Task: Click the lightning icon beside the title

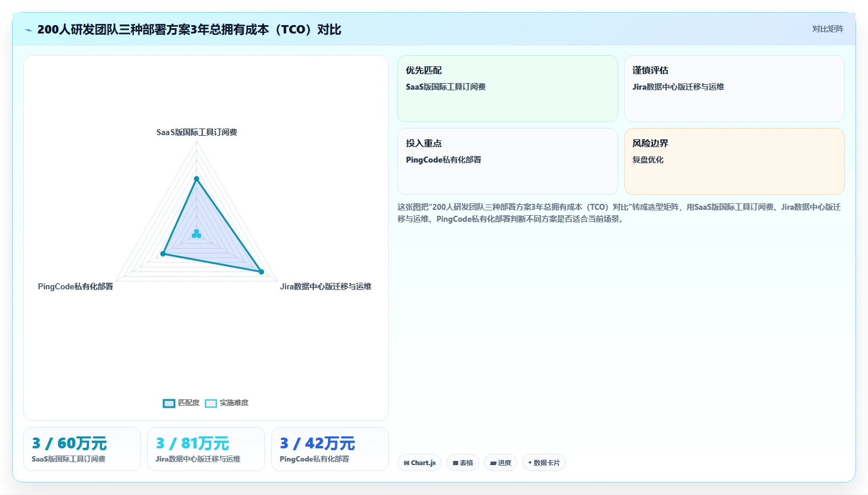Action: pyautogui.click(x=28, y=30)
